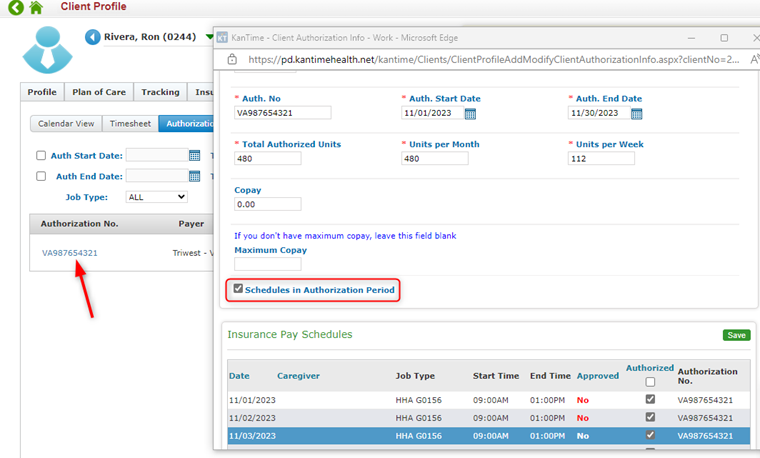The image size is (760, 458).
Task: Click the Units per Week input field
Action: pyautogui.click(x=601, y=159)
